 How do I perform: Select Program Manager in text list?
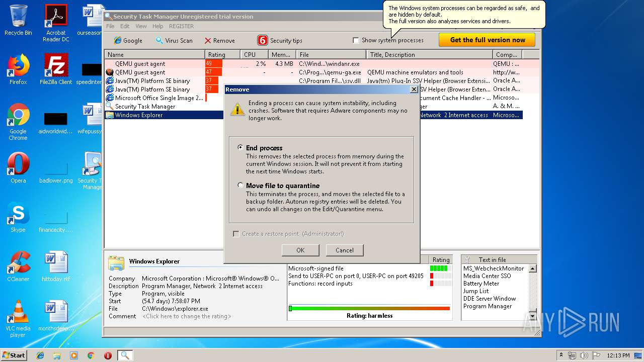[488, 306]
